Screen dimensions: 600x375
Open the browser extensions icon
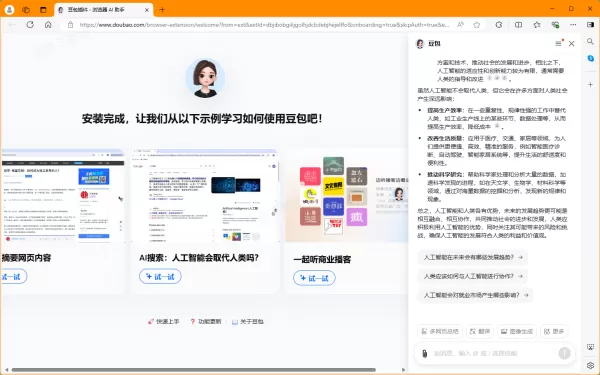pos(499,25)
